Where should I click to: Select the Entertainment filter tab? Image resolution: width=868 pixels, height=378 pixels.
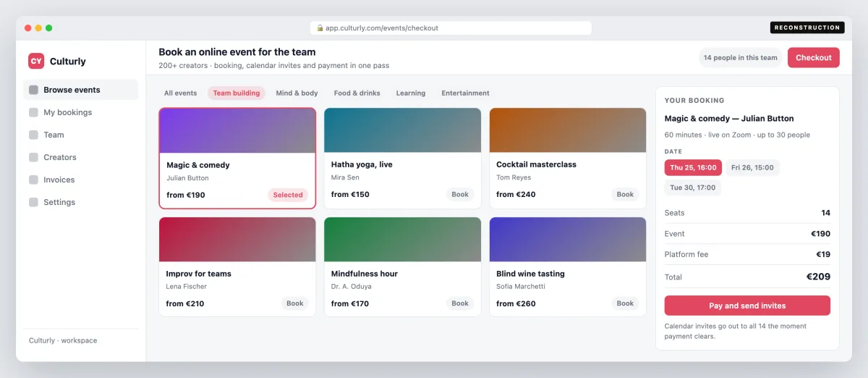(465, 93)
